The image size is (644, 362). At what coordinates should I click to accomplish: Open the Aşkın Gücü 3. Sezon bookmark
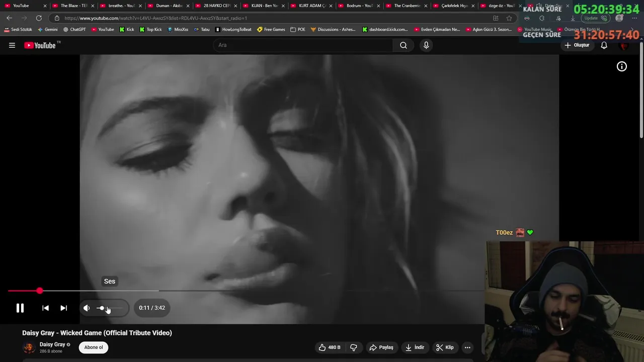point(489,30)
